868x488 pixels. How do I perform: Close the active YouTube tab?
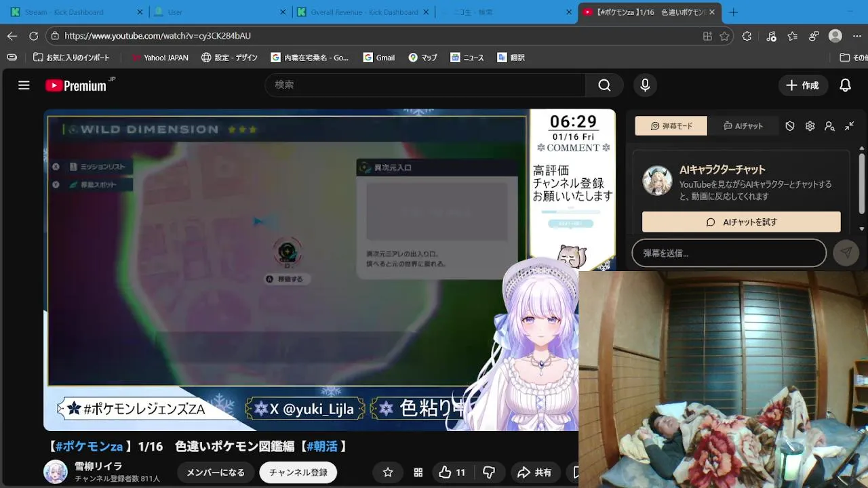pos(712,12)
